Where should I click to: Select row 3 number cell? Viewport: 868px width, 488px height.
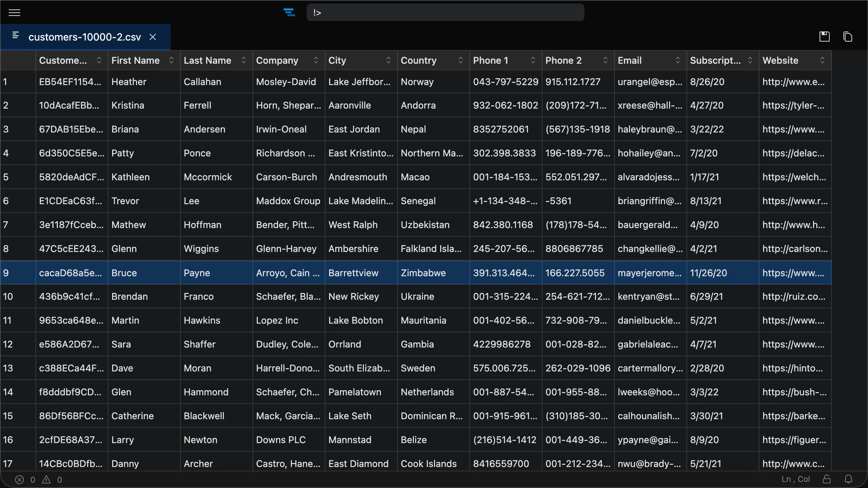[17, 129]
